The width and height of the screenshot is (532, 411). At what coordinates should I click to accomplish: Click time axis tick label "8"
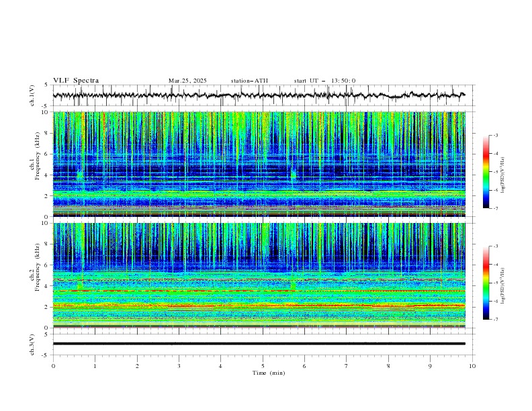[x=388, y=366]
